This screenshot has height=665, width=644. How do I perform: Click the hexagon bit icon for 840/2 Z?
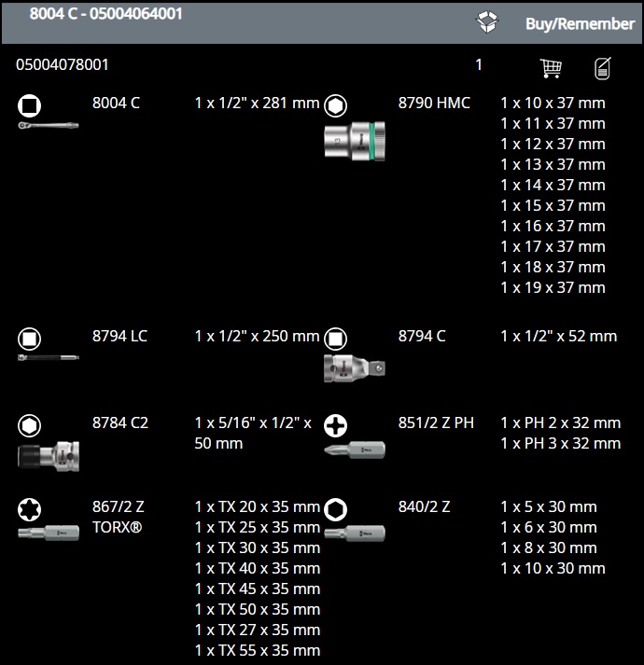tap(335, 509)
